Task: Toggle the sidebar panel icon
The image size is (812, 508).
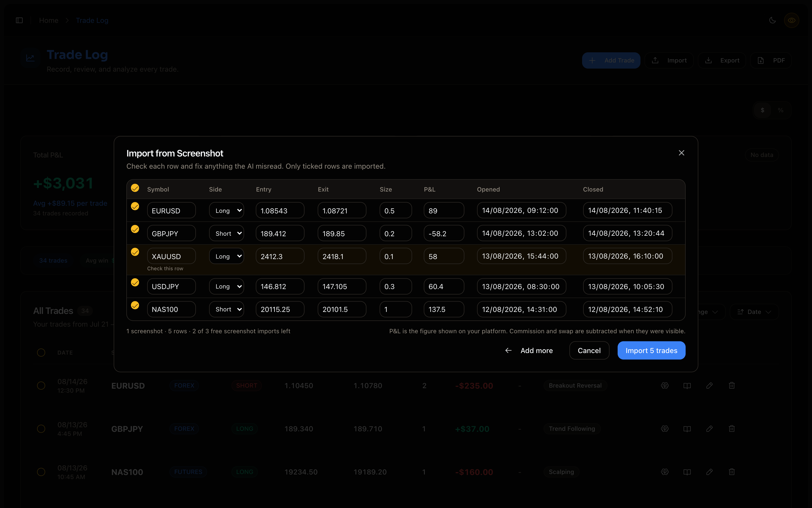Action: pos(20,21)
